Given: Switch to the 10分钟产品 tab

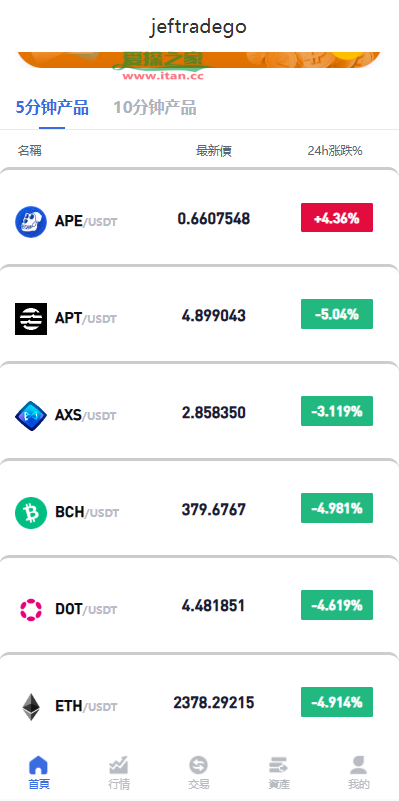Looking at the screenshot, I should (155, 108).
